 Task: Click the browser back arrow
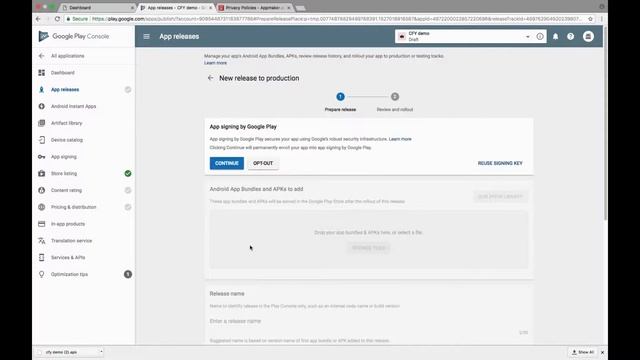pos(38,19)
